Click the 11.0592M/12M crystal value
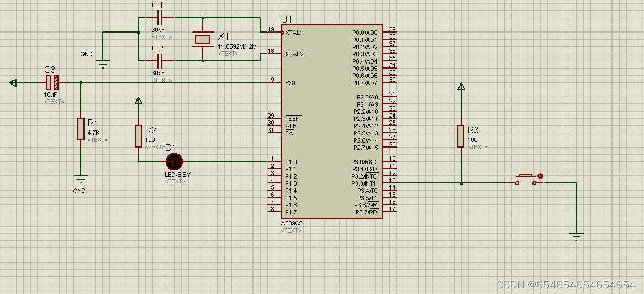Viewport: 644px width, 294px height. click(x=237, y=46)
